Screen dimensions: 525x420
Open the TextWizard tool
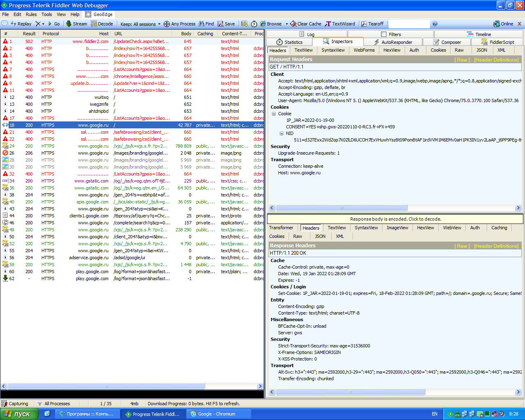(x=340, y=24)
